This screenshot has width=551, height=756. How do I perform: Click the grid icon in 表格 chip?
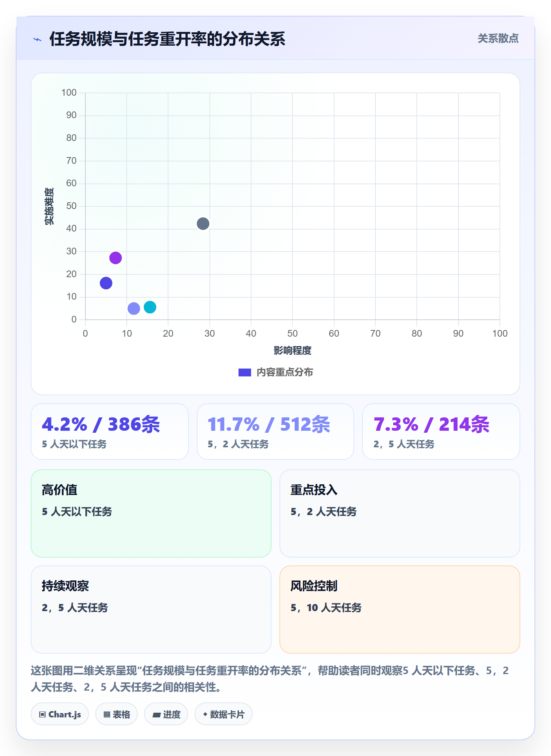coord(107,715)
